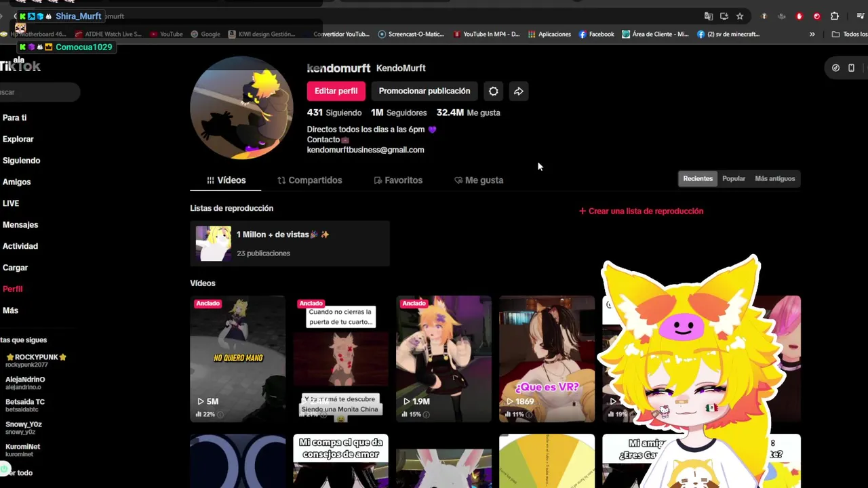Click the red hand blocker extension icon

(799, 16)
